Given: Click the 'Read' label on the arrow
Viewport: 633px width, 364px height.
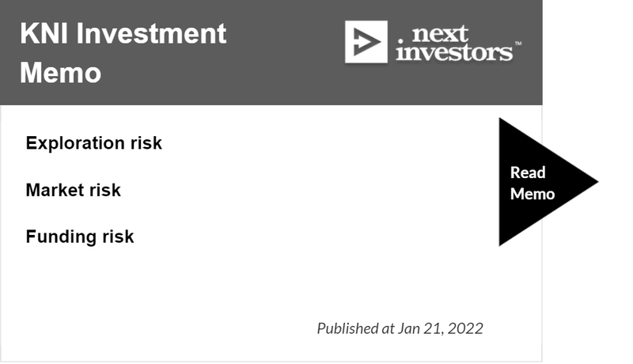Looking at the screenshot, I should click(528, 173).
